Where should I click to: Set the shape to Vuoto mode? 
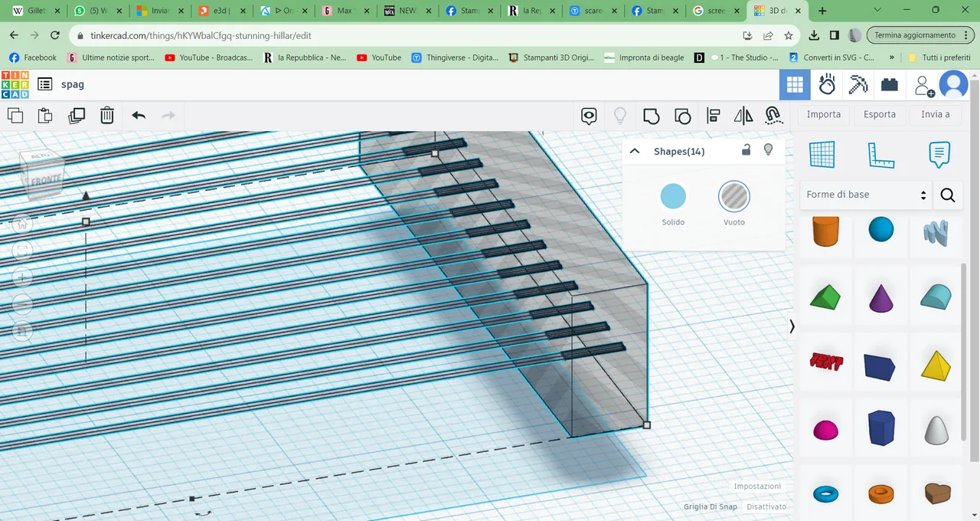coord(733,196)
